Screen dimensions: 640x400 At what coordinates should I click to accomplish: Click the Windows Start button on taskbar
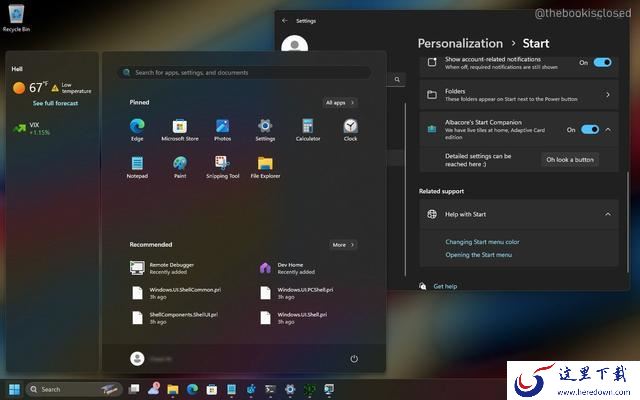(x=14, y=389)
